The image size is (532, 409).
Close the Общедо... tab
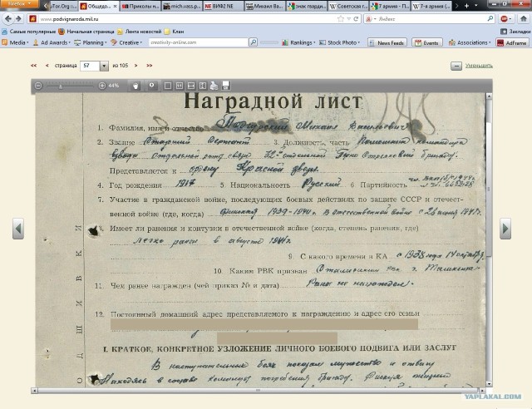(115, 6)
